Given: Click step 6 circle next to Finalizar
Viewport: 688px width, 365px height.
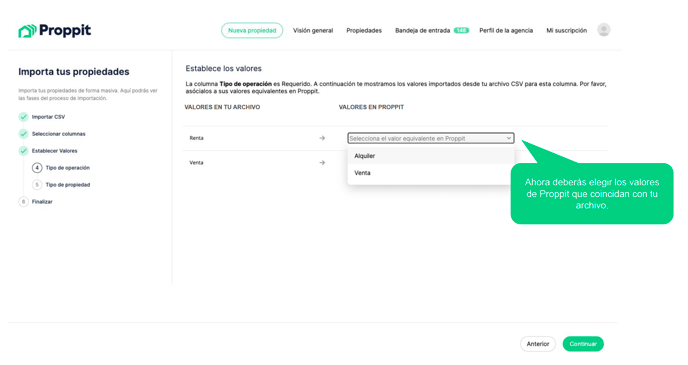Looking at the screenshot, I should pyautogui.click(x=23, y=202).
